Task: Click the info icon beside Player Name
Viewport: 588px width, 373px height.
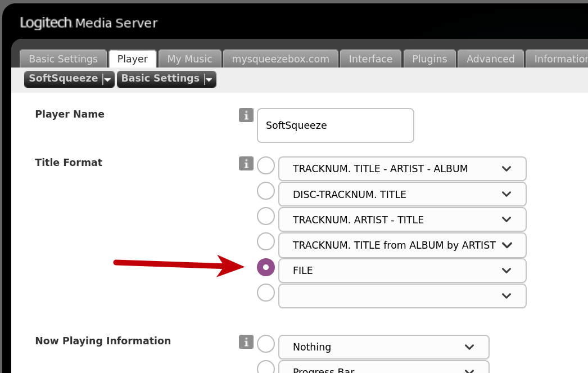Action: [246, 115]
